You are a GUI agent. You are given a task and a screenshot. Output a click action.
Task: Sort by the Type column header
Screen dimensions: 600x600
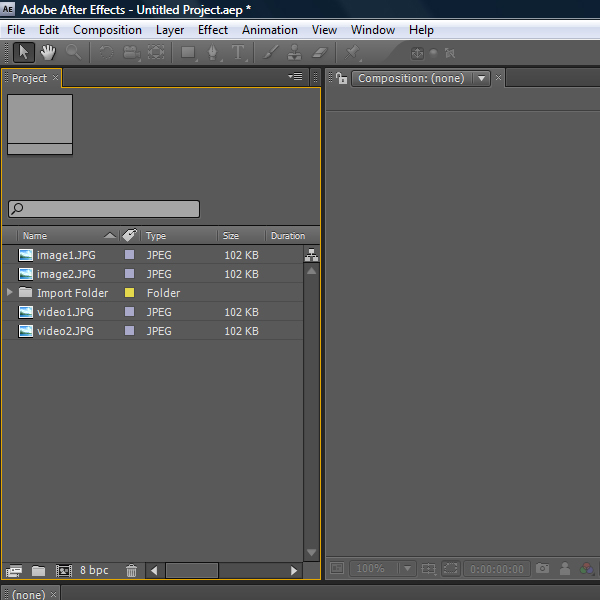click(156, 236)
